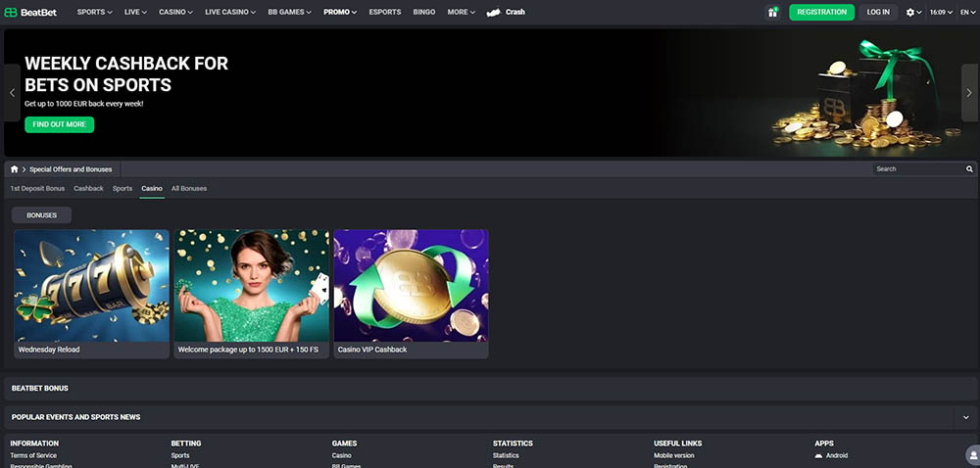This screenshot has height=468, width=980.
Task: Advance to next banner slide
Action: pos(969,93)
